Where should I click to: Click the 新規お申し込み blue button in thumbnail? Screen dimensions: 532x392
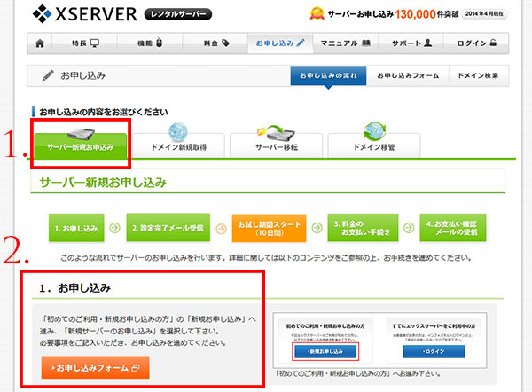point(325,351)
